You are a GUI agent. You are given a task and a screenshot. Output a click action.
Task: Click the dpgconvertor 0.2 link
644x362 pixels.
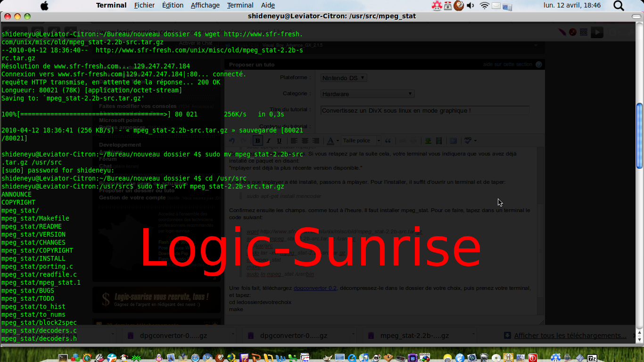coord(315,288)
